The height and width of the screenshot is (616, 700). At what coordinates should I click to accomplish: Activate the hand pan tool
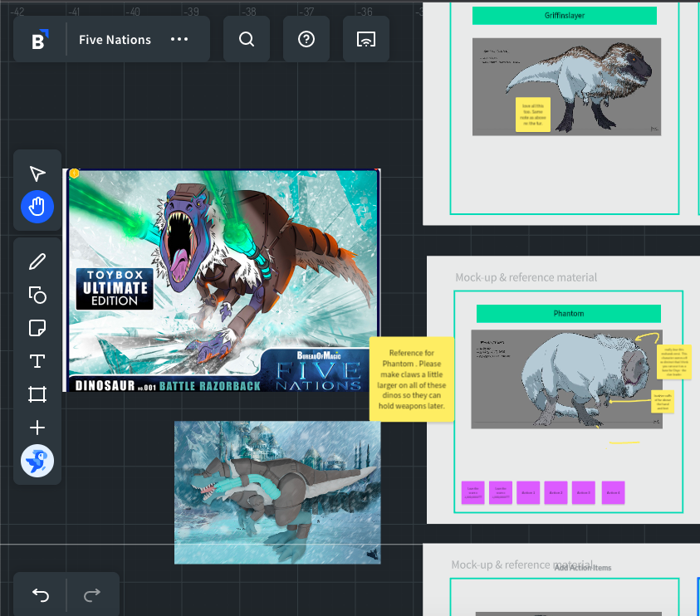[x=37, y=207]
